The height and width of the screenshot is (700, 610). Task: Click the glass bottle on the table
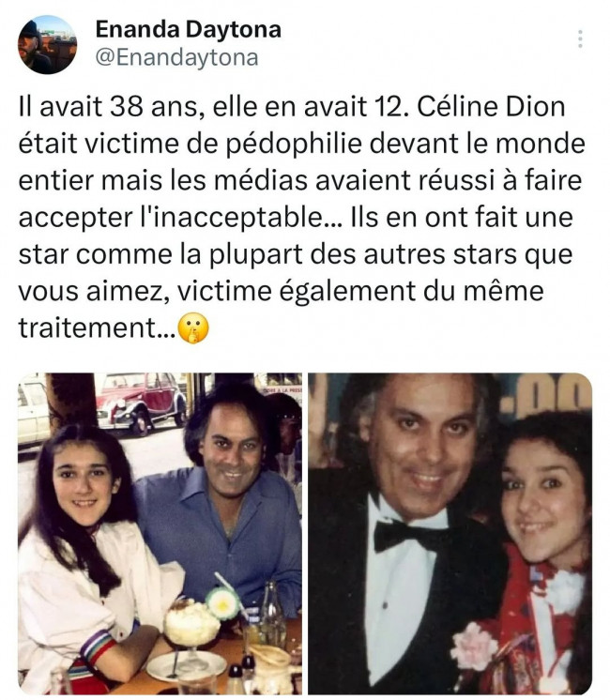273,614
